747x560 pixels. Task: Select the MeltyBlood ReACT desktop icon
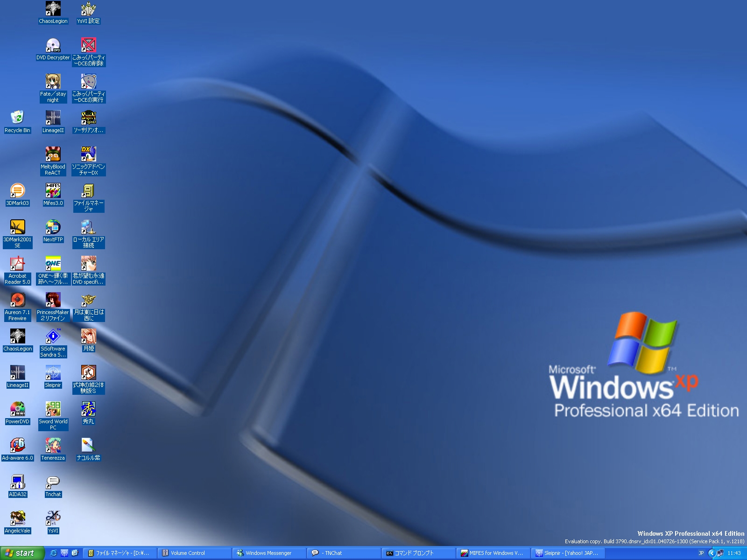pos(53,154)
